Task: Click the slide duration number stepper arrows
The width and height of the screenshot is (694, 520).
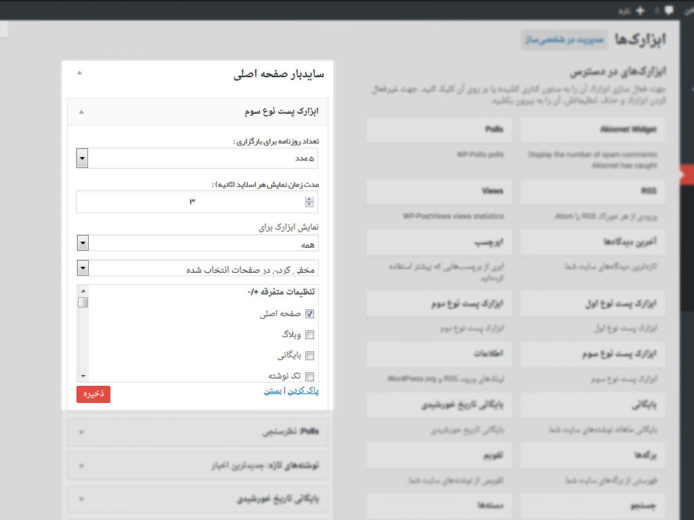Action: pos(310,201)
